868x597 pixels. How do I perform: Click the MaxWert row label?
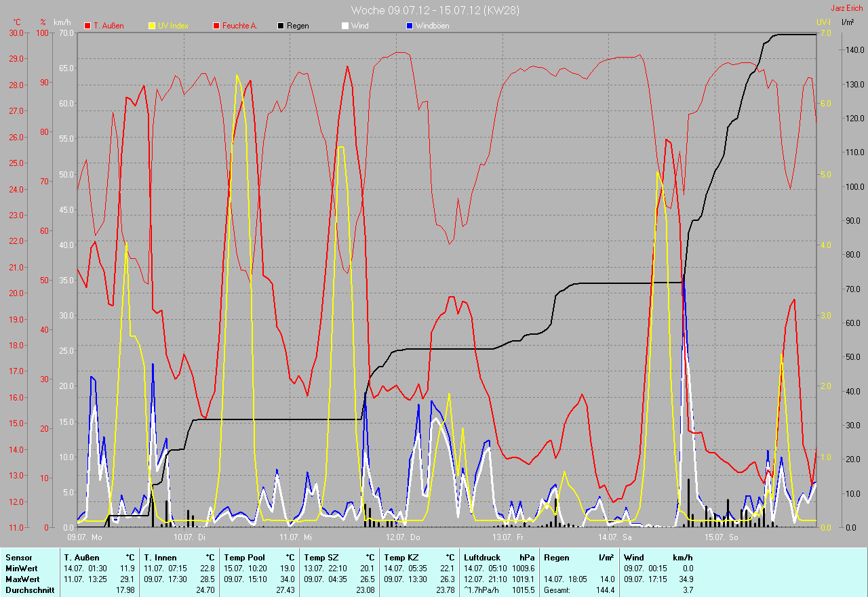(x=22, y=579)
